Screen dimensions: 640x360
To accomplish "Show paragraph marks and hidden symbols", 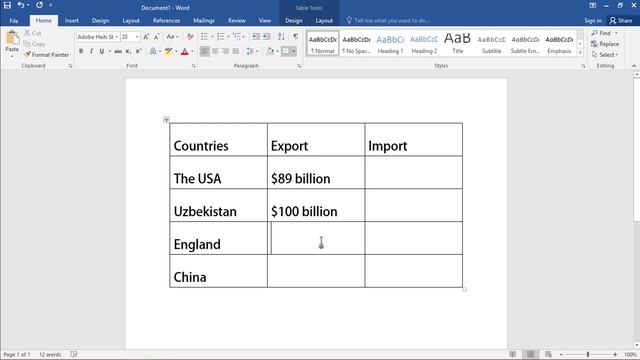I will coord(295,37).
